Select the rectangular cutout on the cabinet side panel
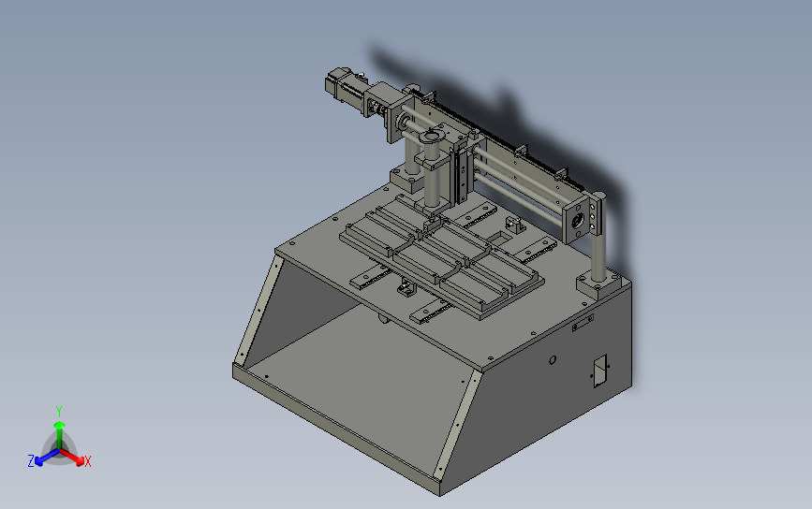 coord(599,371)
